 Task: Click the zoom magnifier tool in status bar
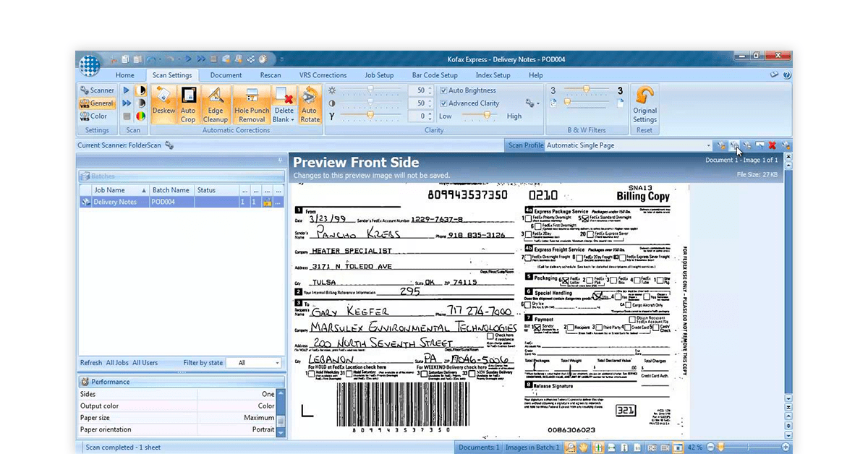[571, 447]
